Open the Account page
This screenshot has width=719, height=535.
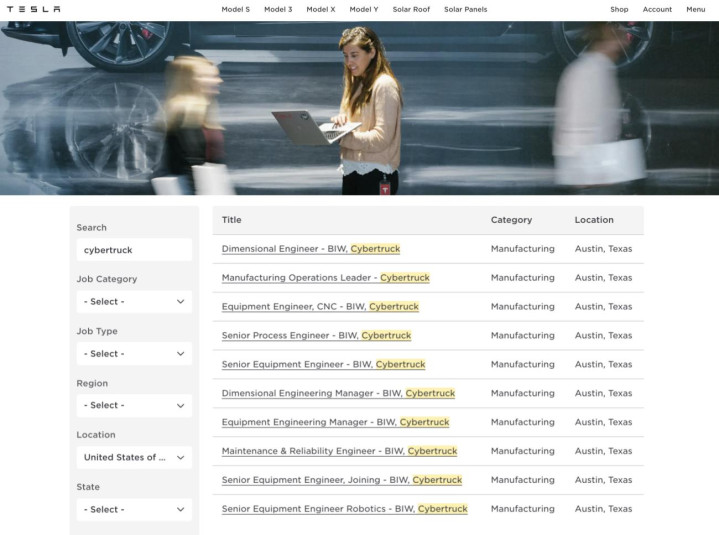click(x=657, y=9)
